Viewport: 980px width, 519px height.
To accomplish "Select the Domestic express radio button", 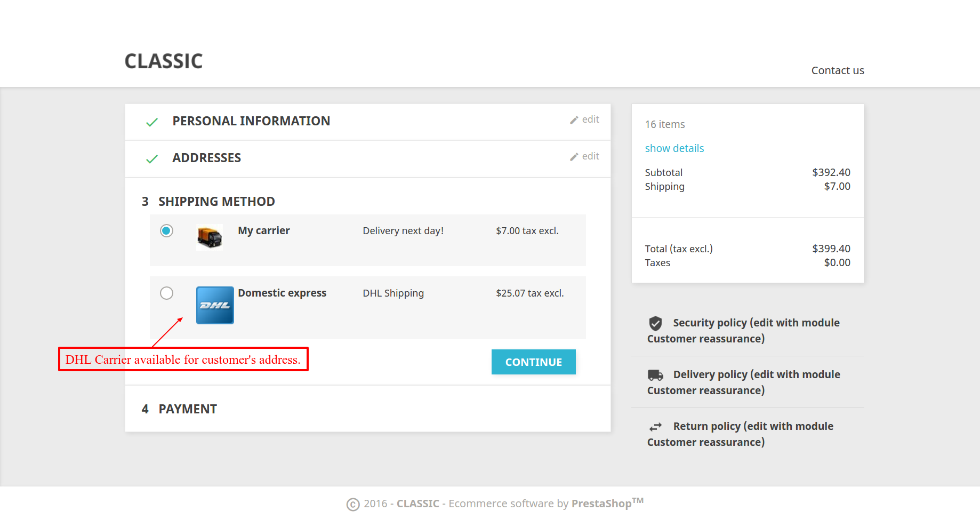I will tap(167, 293).
